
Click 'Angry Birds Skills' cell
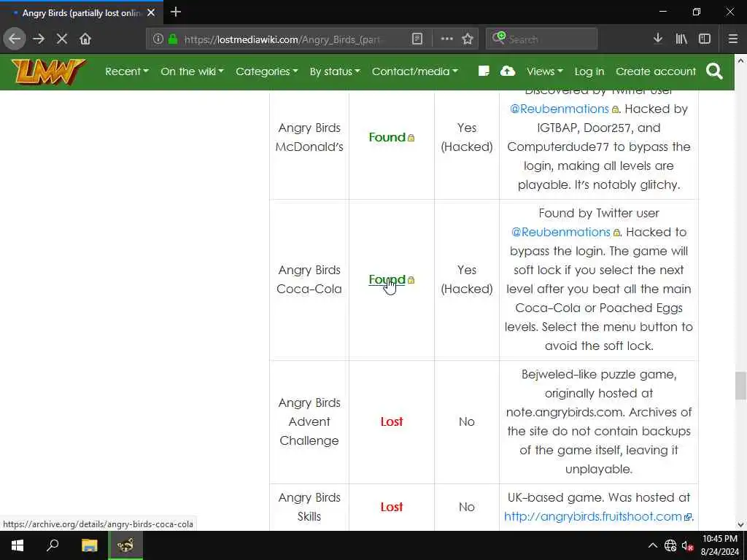[x=309, y=507]
